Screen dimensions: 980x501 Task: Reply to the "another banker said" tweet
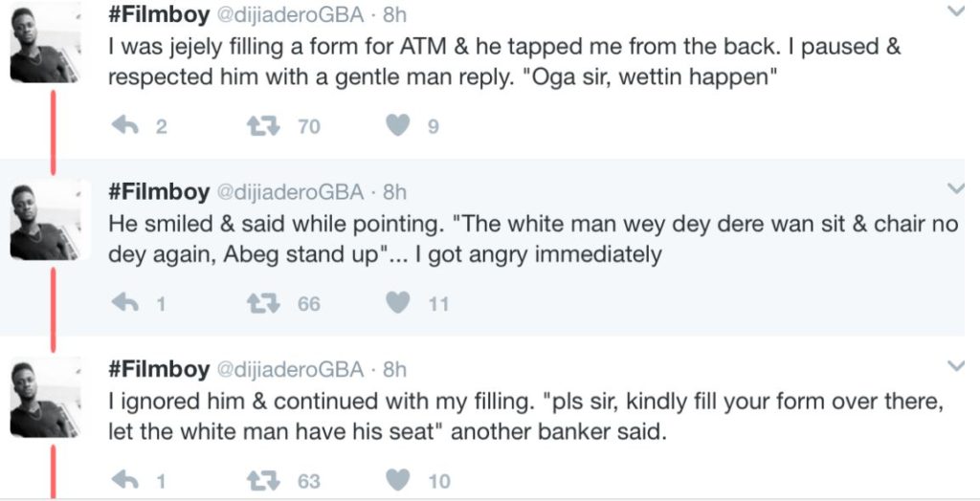tap(125, 480)
